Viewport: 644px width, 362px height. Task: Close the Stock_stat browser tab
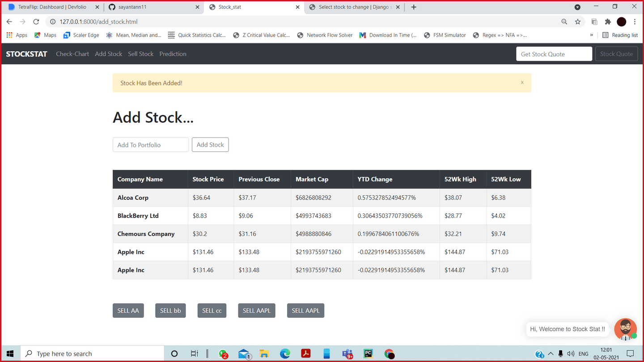click(298, 7)
